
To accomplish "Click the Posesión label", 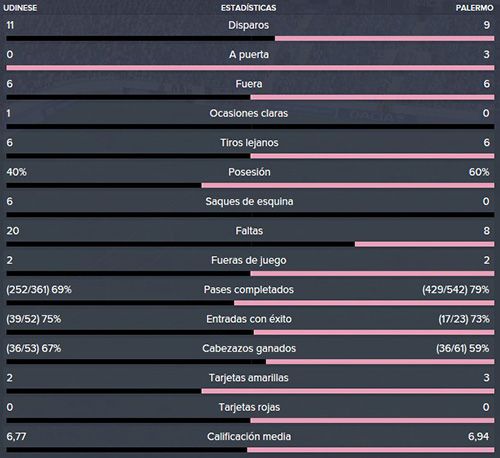I will point(249,172).
